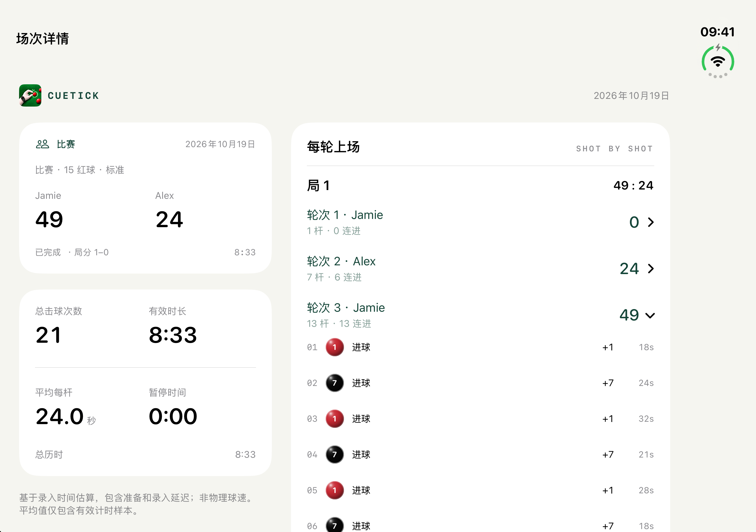Click the red ball icon on shot 05
This screenshot has width=756, height=532.
click(x=334, y=490)
